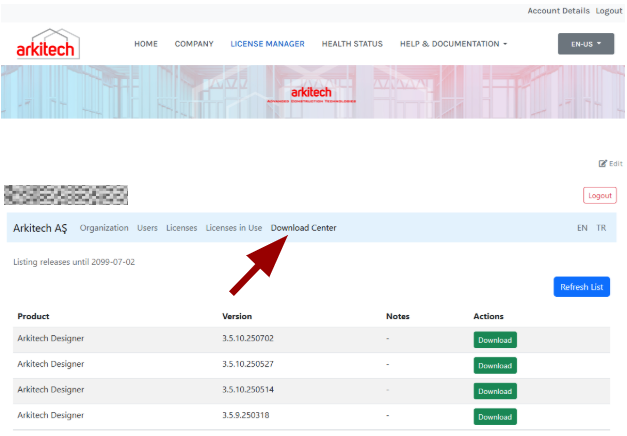Click the Edit pencil icon
Viewport: 627px width, 436px height.
point(602,163)
